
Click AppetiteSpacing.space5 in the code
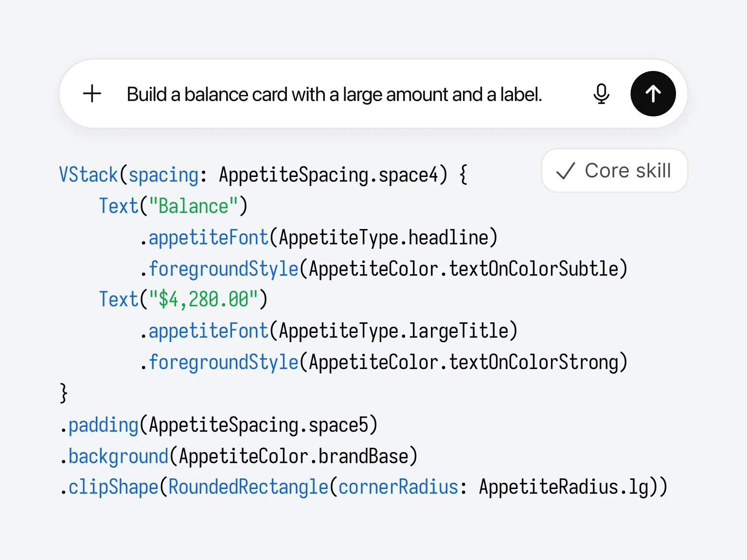coord(259,425)
